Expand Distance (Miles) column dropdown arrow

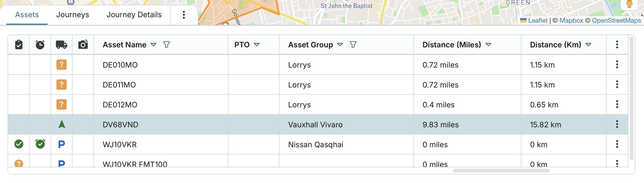point(488,45)
